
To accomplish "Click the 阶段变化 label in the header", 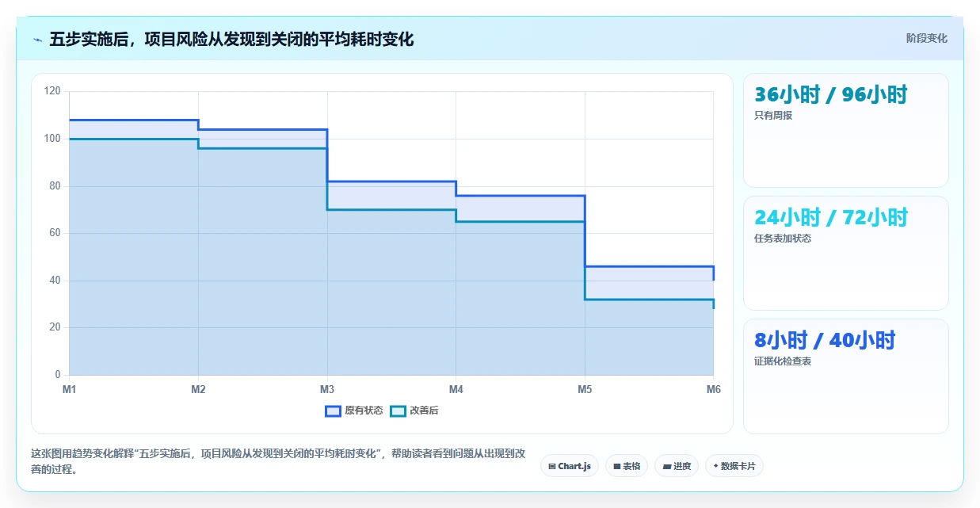I will pyautogui.click(x=927, y=38).
